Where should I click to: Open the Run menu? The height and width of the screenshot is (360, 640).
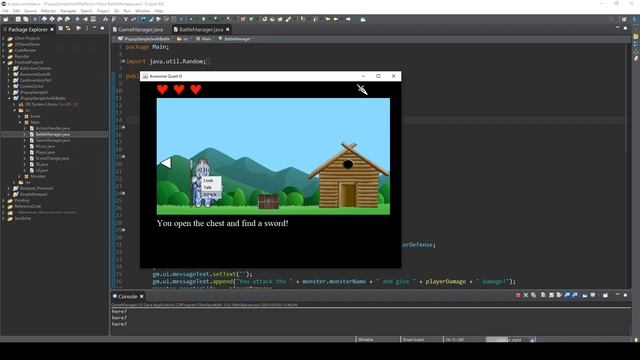pyautogui.click(x=127, y=11)
